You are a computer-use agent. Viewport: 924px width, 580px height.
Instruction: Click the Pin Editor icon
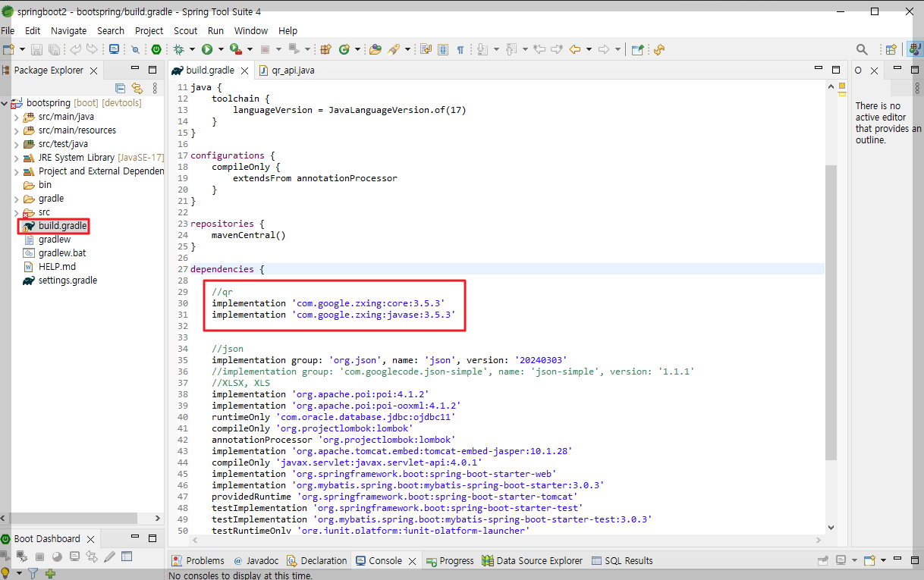[637, 49]
